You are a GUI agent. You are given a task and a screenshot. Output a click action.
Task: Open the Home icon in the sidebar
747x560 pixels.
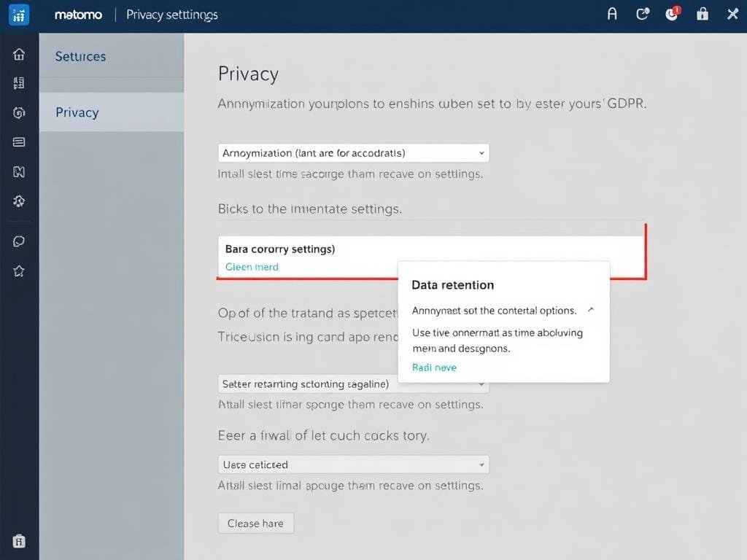click(x=19, y=55)
